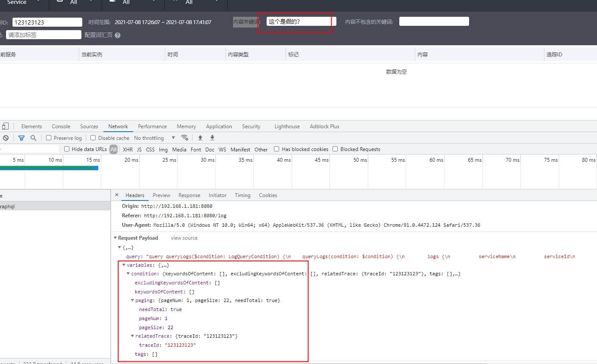The image size is (597, 364).
Task: Open the Performance tab
Action: 152,126
